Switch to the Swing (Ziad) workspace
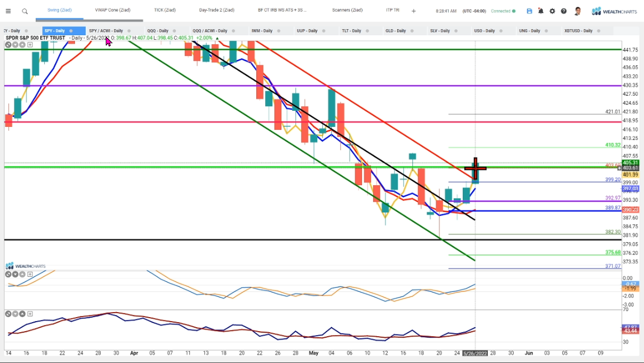Screen dimensions: 644x363 pos(59,10)
